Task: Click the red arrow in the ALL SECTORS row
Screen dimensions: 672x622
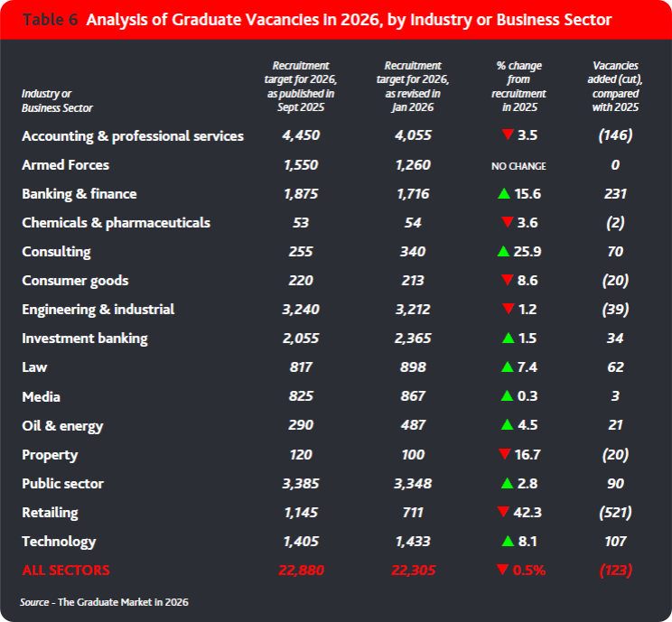Action: [502, 571]
